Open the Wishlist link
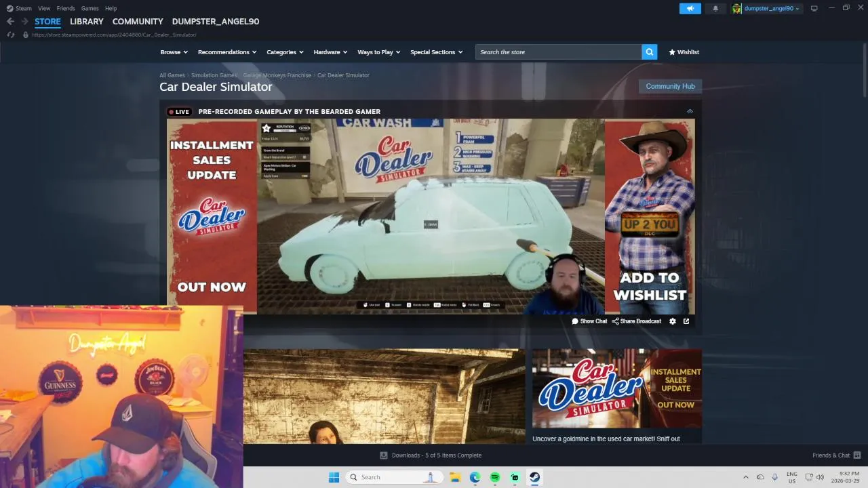The width and height of the screenshot is (868, 488). click(x=684, y=52)
